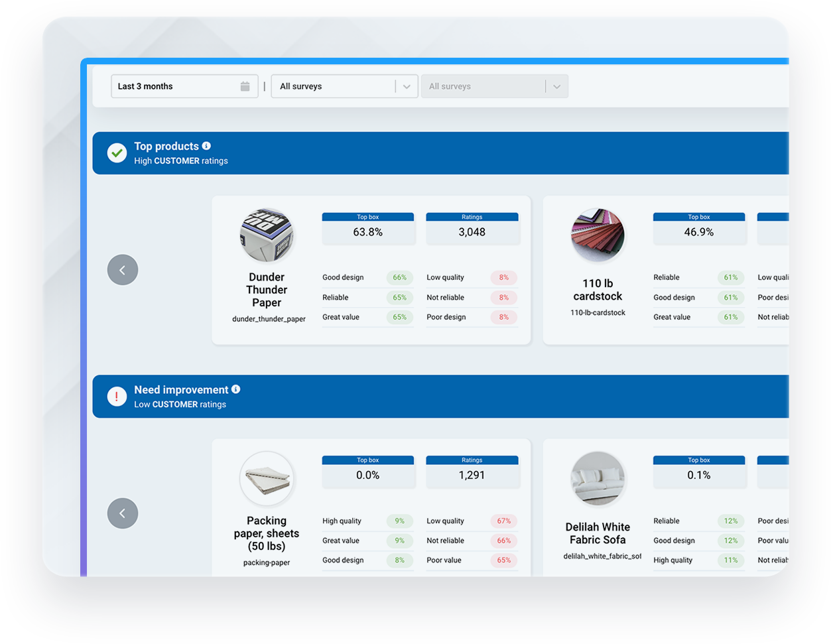Screen dimensions: 831x644
Task: Click the green checkmark icon in Top products header
Action: pos(117,153)
